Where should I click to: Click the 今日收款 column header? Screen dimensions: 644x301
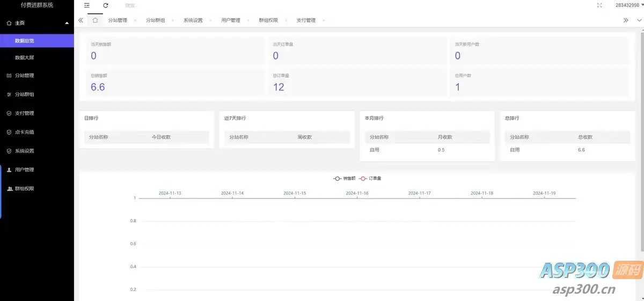pos(161,137)
